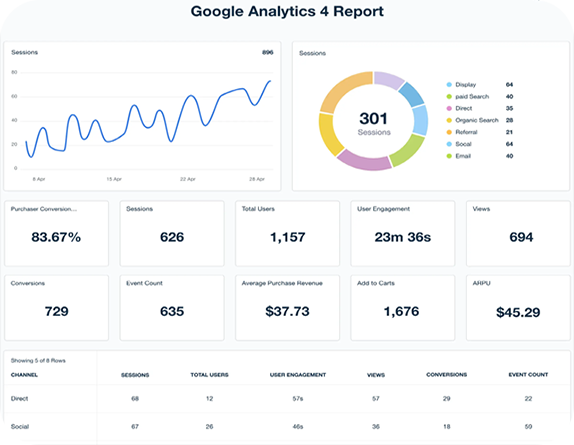The width and height of the screenshot is (574, 445).
Task: Sort table by EVENT COUNT column header
Action: [x=528, y=375]
